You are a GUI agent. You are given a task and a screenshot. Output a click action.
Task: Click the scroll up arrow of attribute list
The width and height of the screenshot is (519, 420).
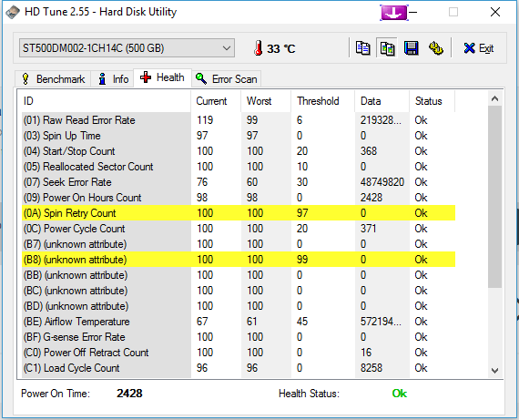(x=494, y=98)
